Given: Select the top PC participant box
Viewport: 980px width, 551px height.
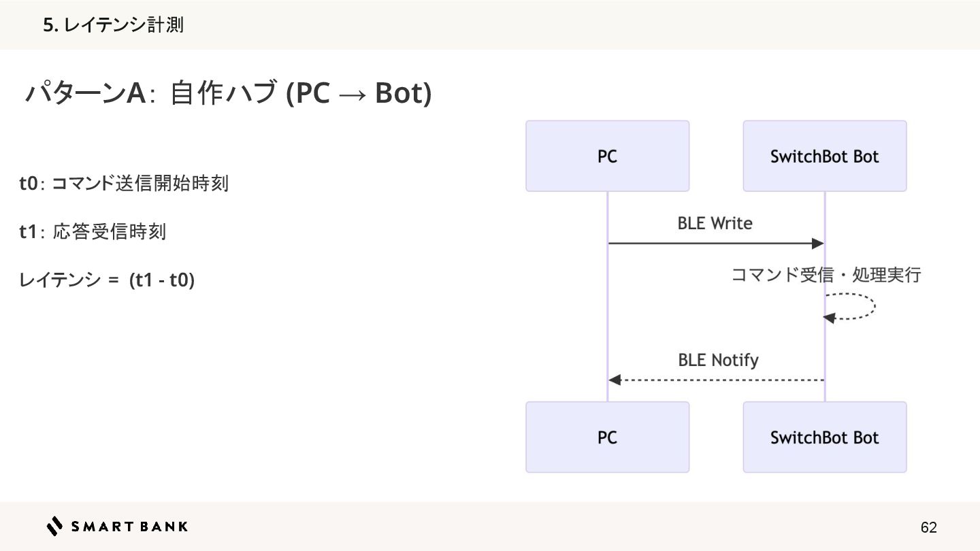Looking at the screenshot, I should pos(607,156).
